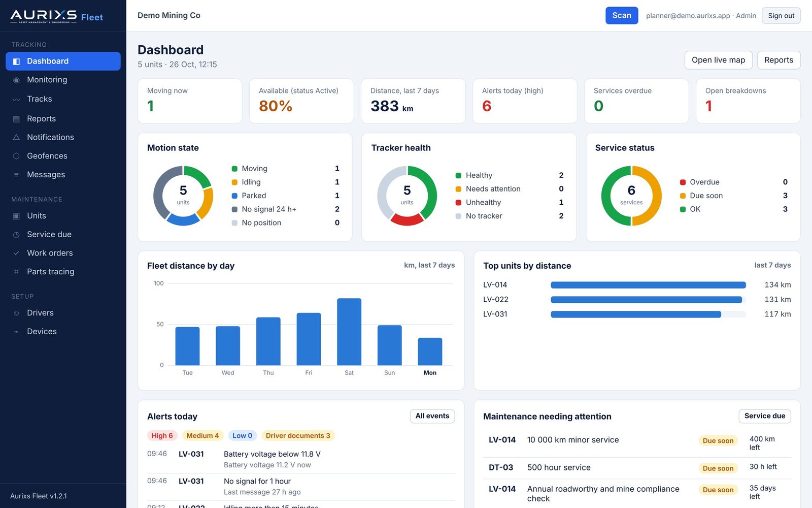Sign out of the account
The height and width of the screenshot is (508, 812).
[781, 16]
